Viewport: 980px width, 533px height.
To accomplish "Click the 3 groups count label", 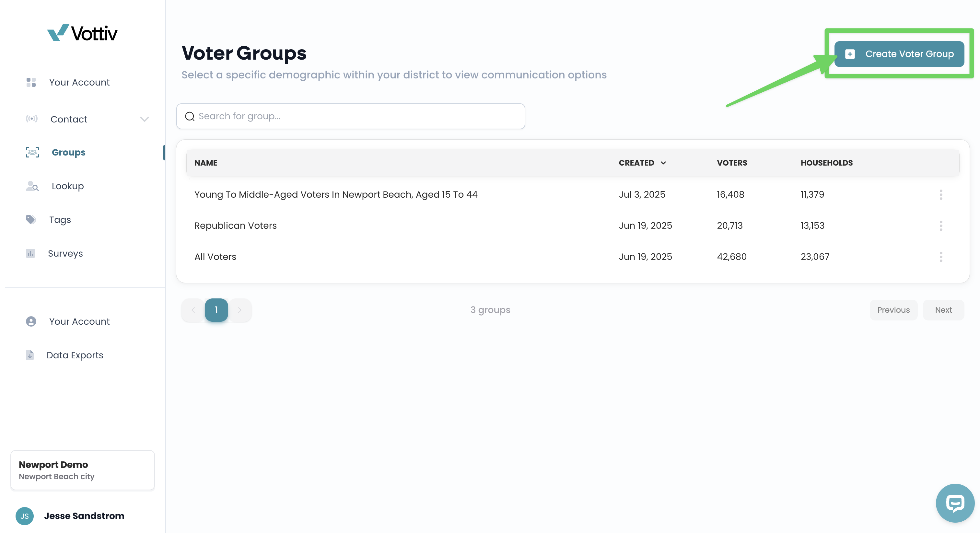I will (490, 310).
